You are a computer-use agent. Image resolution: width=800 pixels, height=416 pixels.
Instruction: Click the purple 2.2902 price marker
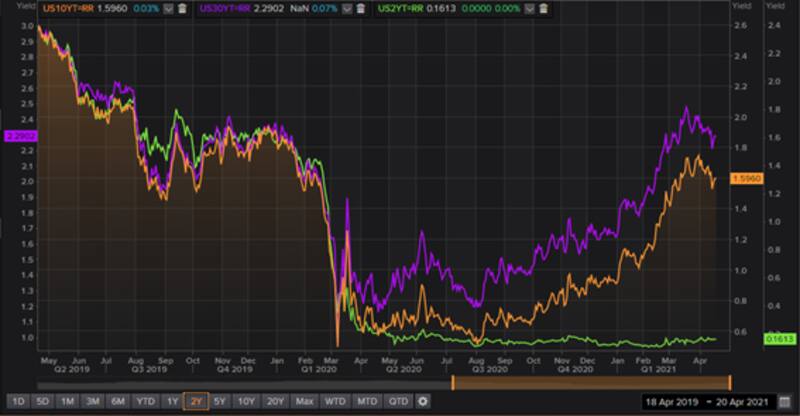click(18, 135)
